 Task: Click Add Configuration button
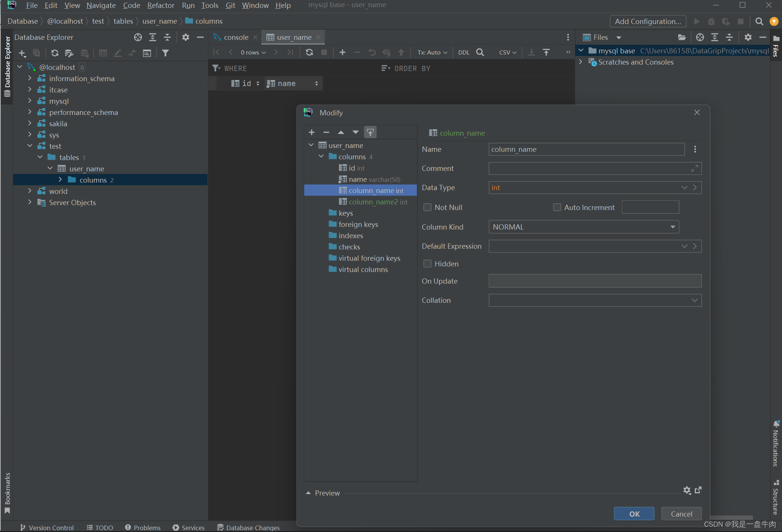(x=647, y=21)
